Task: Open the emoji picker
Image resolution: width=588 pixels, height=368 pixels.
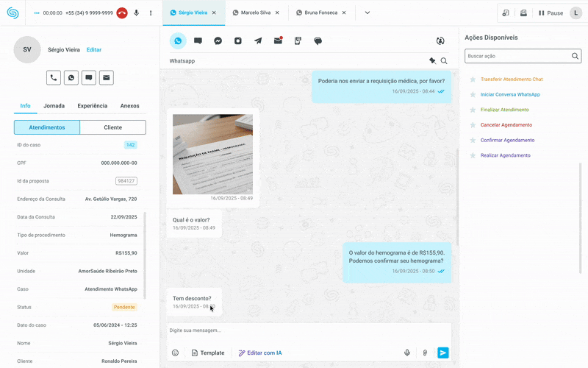Action: 175,353
